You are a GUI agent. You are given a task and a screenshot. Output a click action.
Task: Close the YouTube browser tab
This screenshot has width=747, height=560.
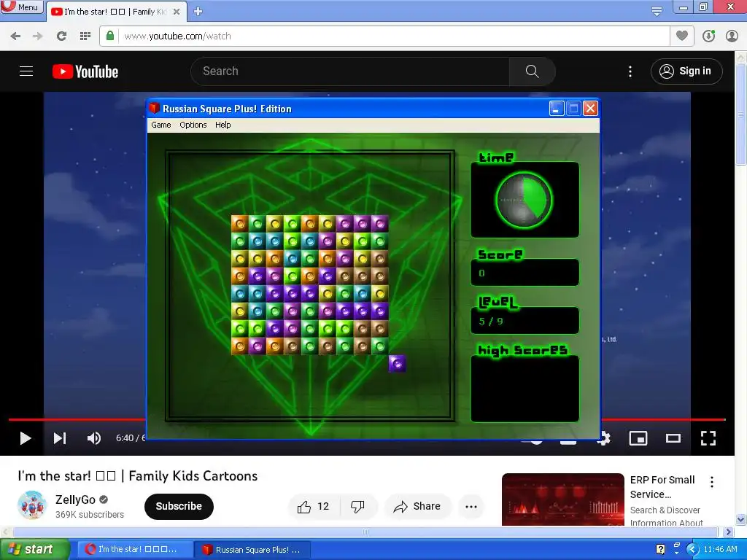click(177, 12)
